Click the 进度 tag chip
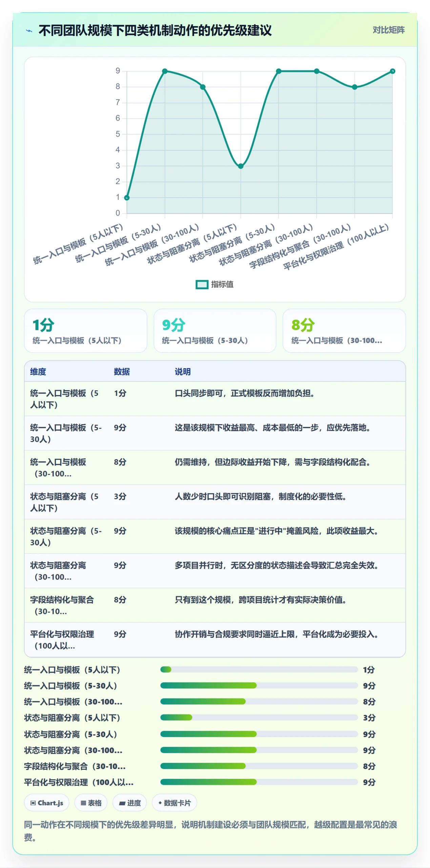Screen dimensions: 430x868 [x=130, y=803]
